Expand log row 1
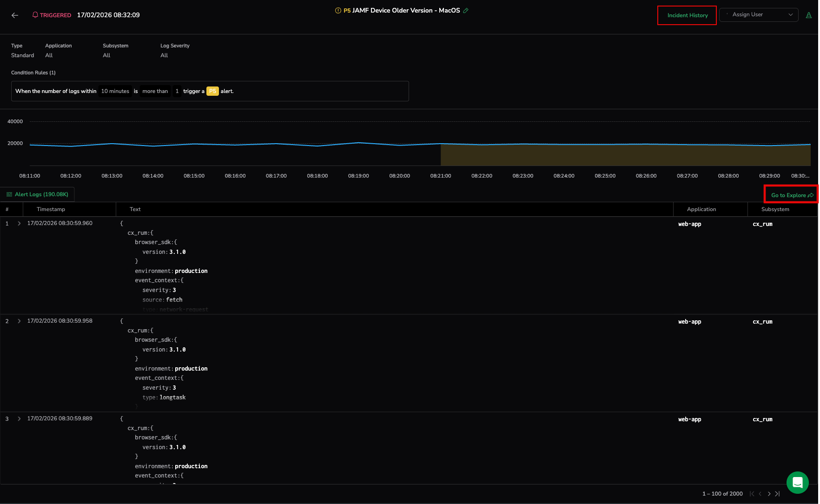Viewport: 820px width, 504px height. [x=19, y=224]
